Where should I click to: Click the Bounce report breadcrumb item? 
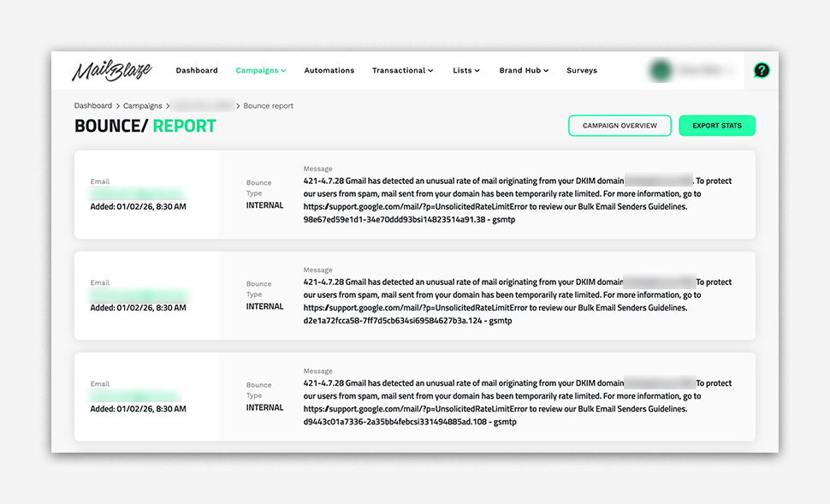pyautogui.click(x=268, y=106)
